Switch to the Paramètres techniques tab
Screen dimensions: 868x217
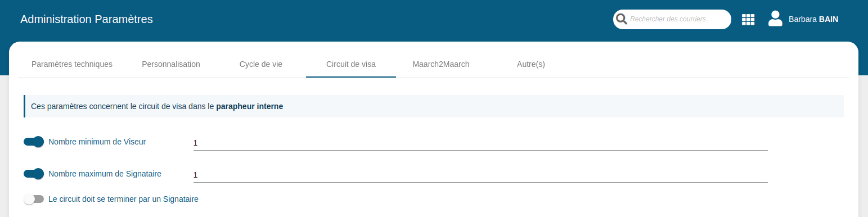[x=72, y=64]
